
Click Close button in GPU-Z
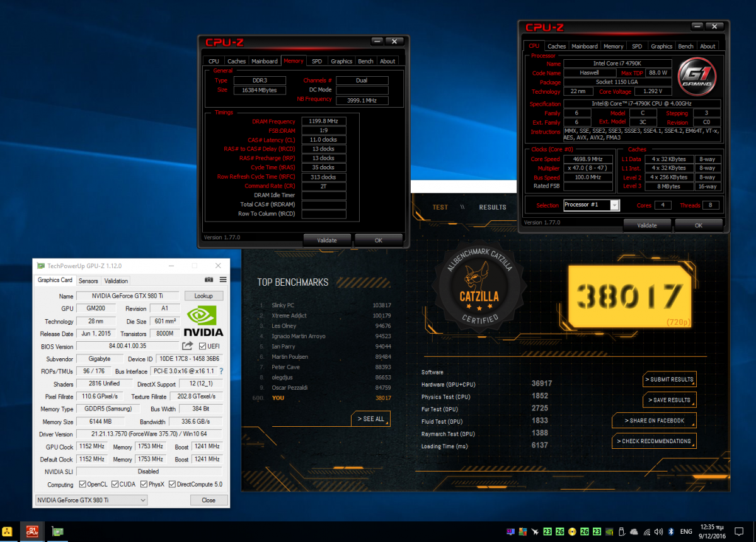coord(209,500)
